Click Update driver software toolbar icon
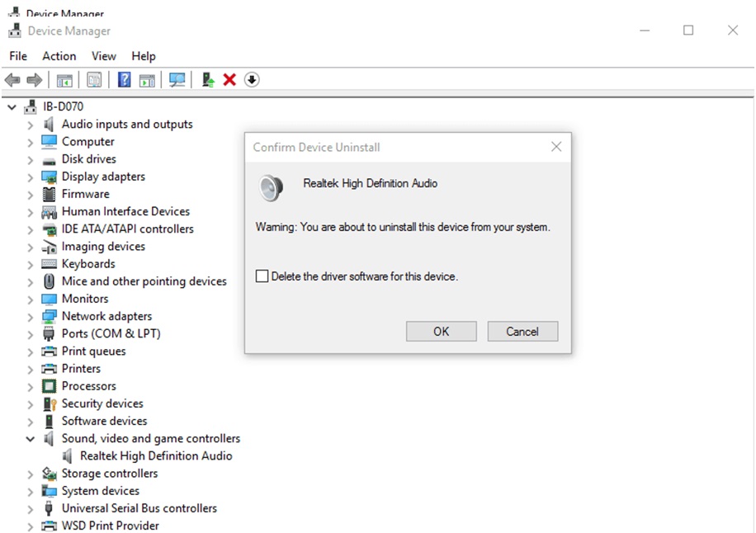The height and width of the screenshot is (533, 756). pos(208,79)
